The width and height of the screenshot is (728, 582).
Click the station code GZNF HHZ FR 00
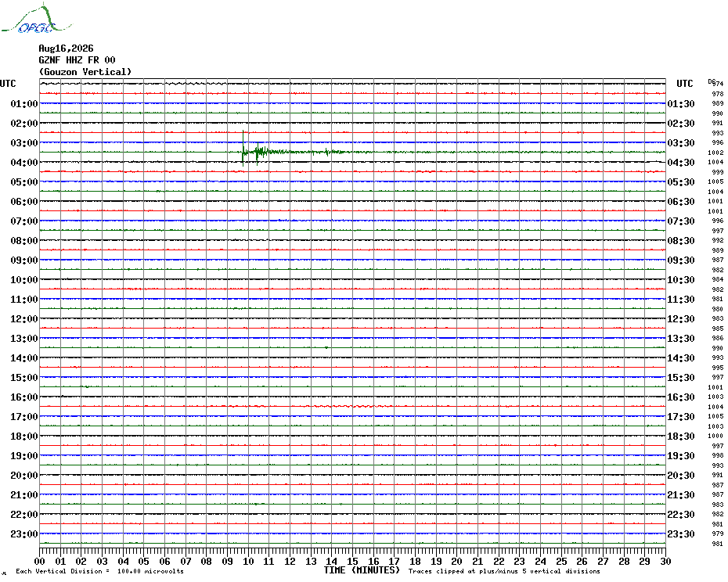click(x=77, y=60)
